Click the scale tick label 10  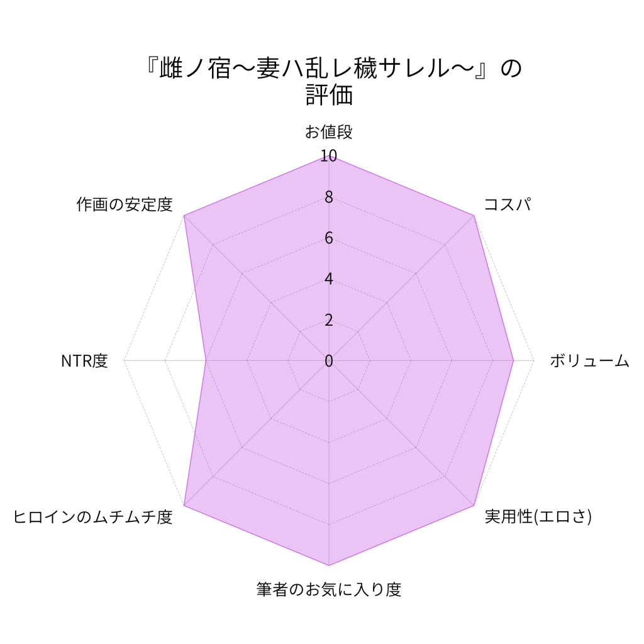(x=328, y=157)
